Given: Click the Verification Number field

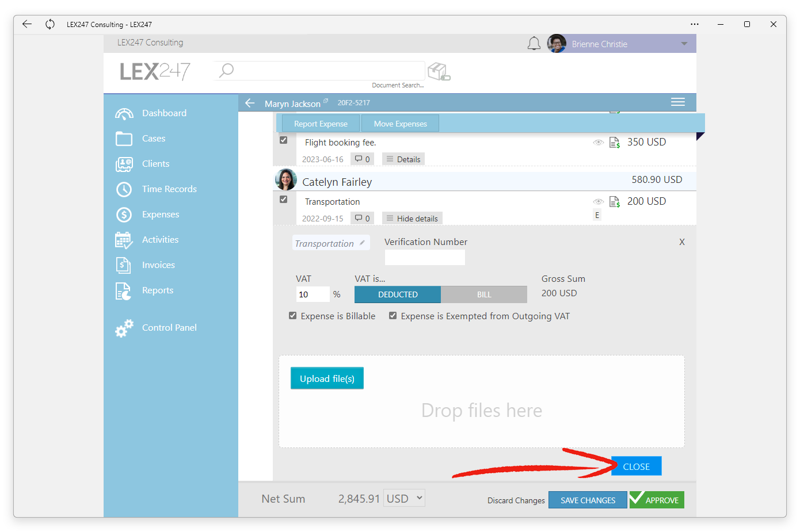Looking at the screenshot, I should pos(425,258).
